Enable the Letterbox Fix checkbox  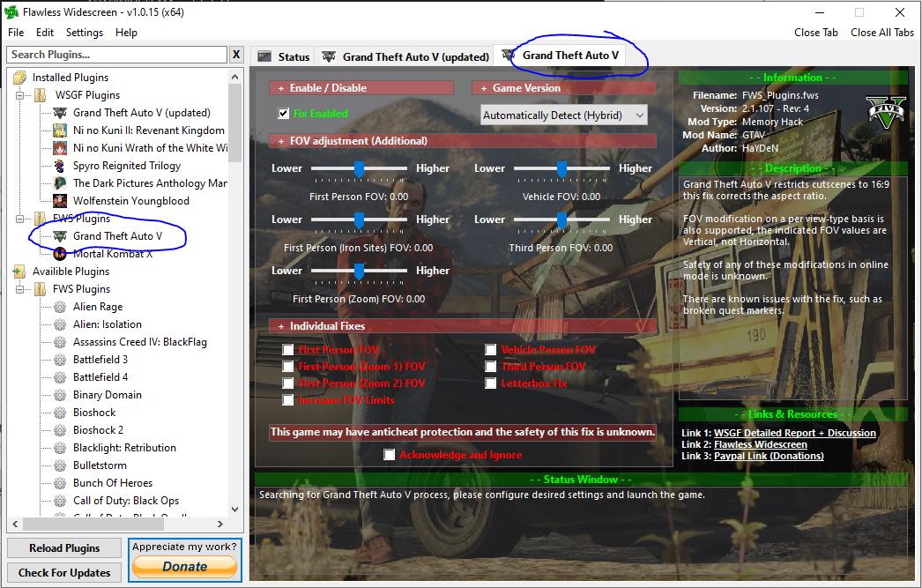coord(490,383)
